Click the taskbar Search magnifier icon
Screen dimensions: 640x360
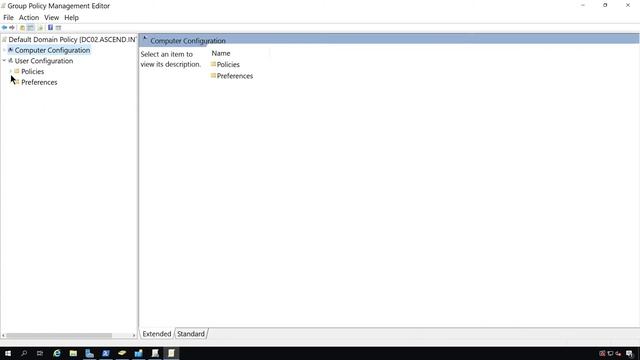pyautogui.click(x=24, y=353)
